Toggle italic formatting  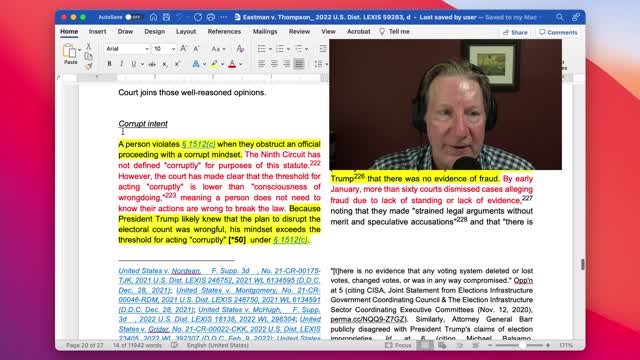pyautogui.click(x=121, y=64)
